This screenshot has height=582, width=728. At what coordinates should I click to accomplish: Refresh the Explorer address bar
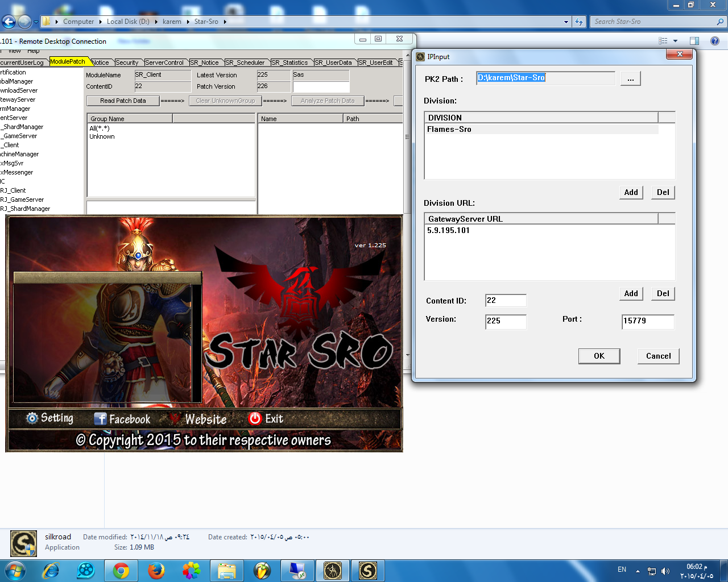(x=579, y=22)
